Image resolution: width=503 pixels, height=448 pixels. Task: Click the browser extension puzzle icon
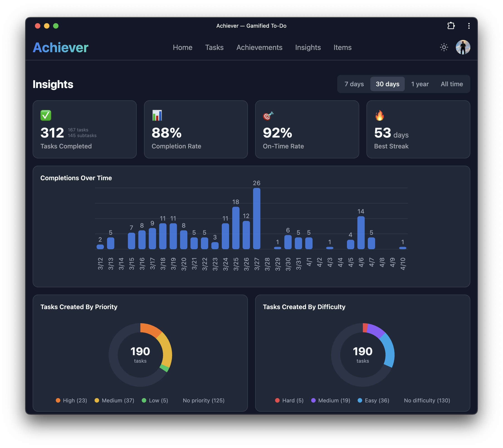coord(451,26)
